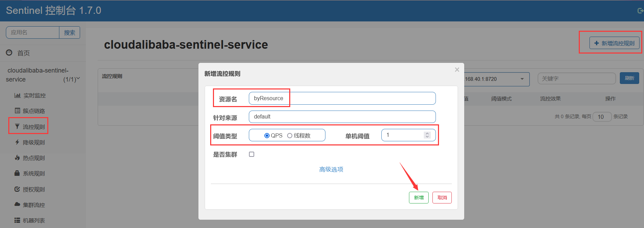Viewport: 644px width, 228px height.
Task: Click the filter icon beside 流控规则
Action: 17,126
